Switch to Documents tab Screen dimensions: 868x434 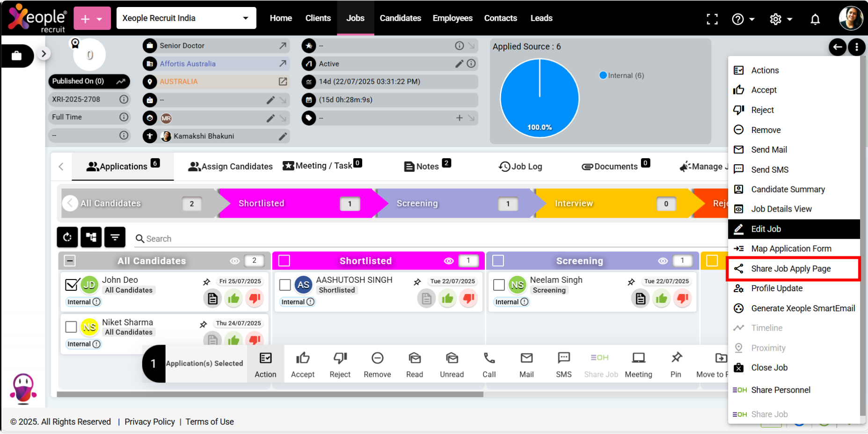[615, 166]
